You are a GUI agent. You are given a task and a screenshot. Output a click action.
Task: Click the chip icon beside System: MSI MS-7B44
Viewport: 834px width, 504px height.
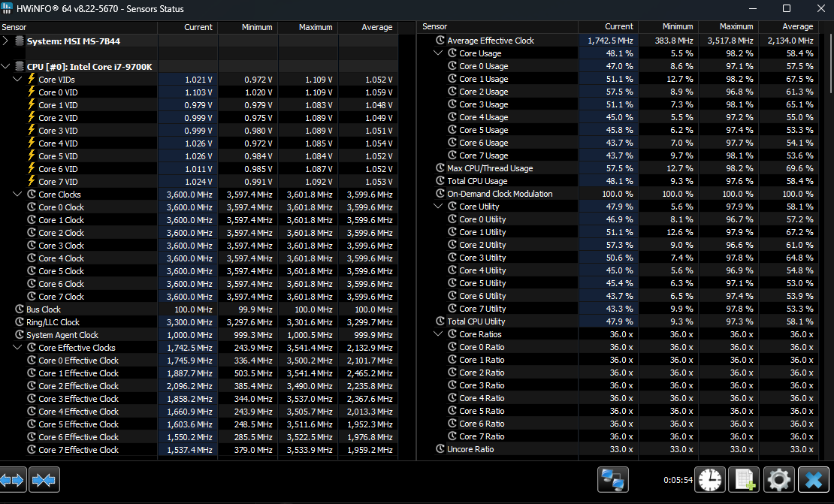(x=19, y=41)
